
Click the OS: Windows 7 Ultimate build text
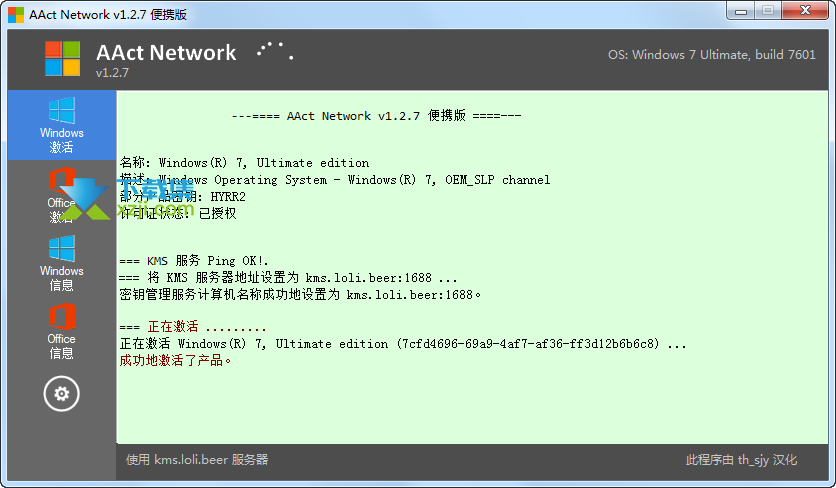click(712, 54)
